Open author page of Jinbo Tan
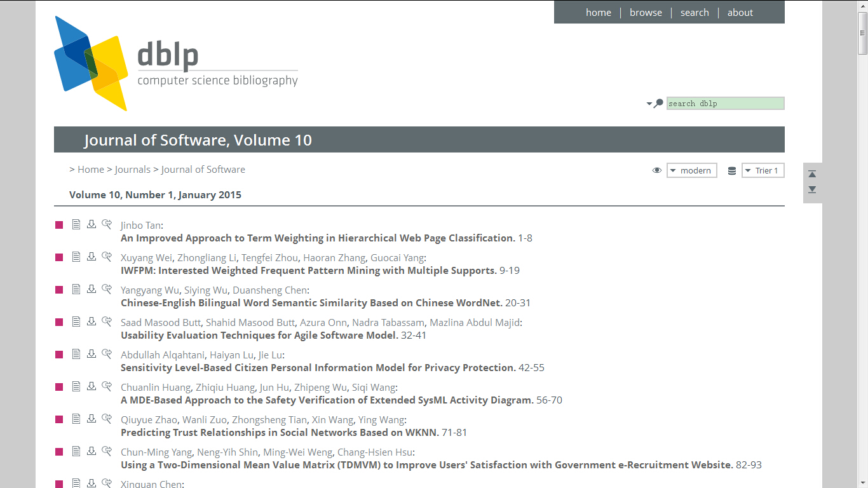Image resolution: width=868 pixels, height=488 pixels. pyautogui.click(x=140, y=226)
